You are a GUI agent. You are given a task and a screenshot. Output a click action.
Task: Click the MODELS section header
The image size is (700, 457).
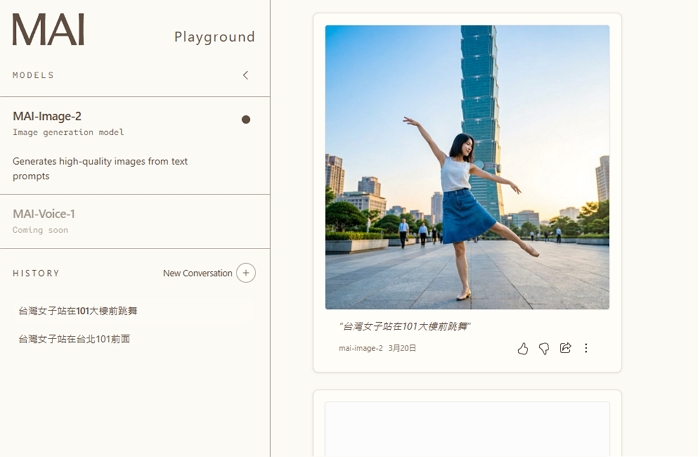[33, 75]
